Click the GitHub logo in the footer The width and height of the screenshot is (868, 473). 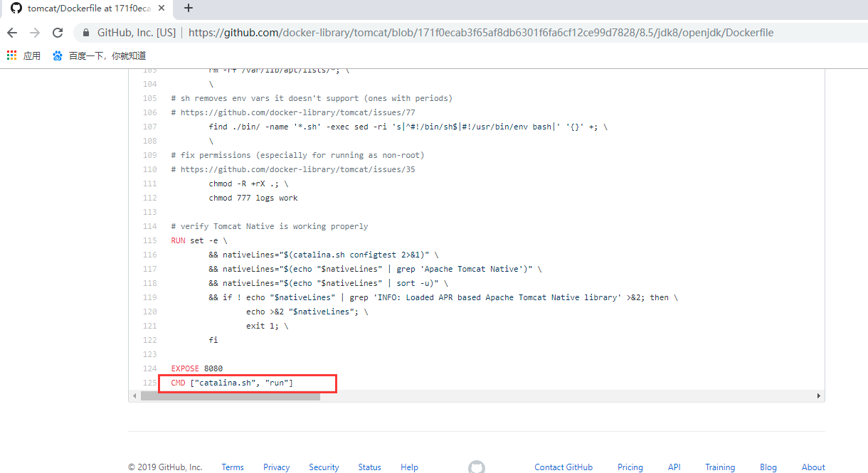coord(477,467)
